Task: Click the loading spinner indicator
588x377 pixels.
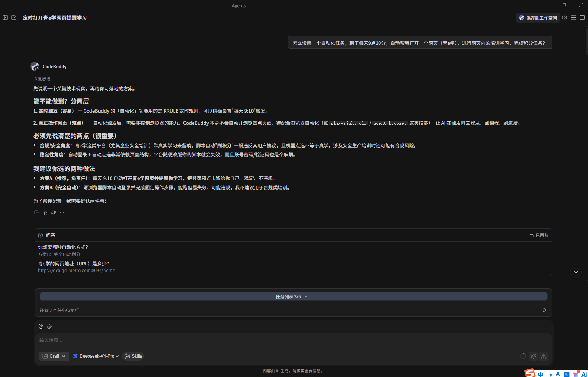Action: click(x=523, y=356)
